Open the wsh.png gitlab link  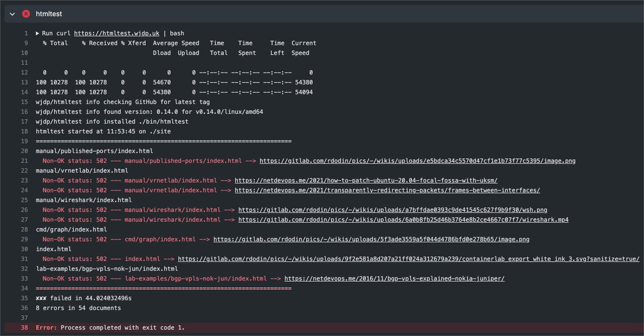coord(393,210)
